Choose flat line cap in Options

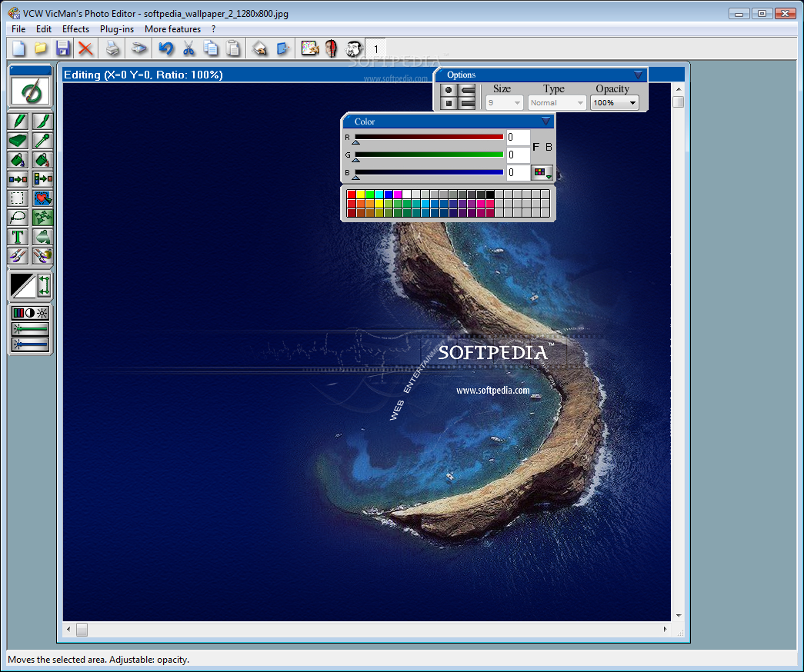click(x=468, y=103)
